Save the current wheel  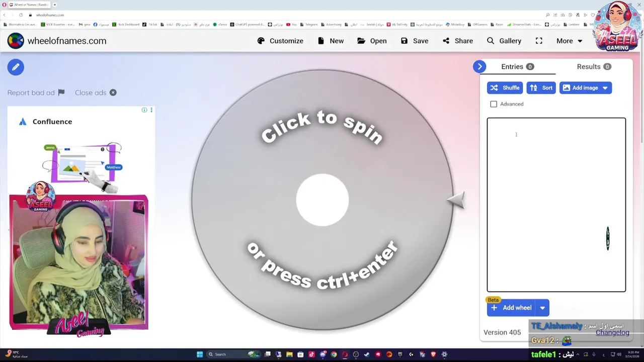(x=415, y=41)
